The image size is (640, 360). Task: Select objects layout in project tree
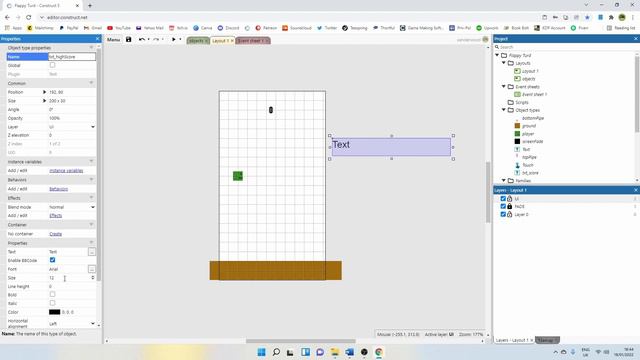click(x=529, y=79)
